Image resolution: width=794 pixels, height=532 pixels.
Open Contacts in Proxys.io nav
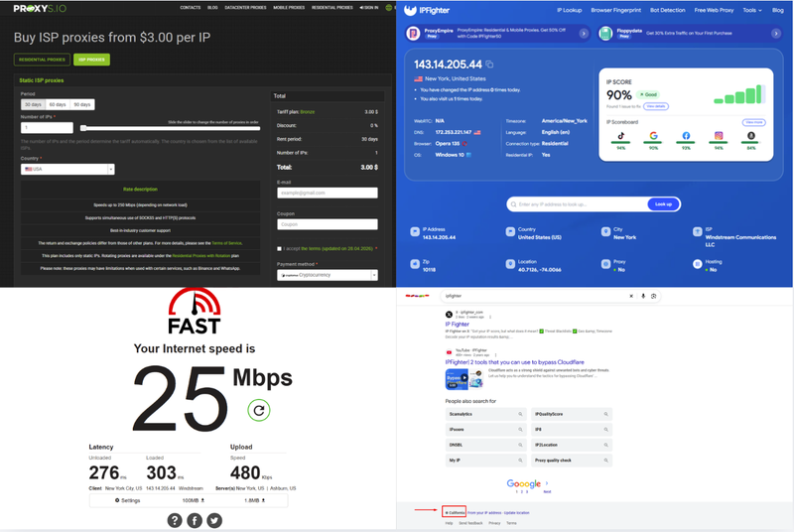191,8
